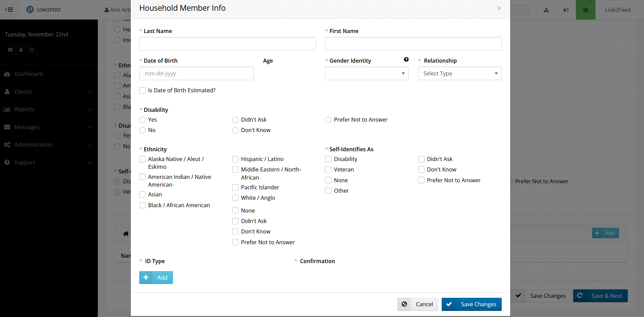Click the envelope icon below the date

[x=10, y=50]
